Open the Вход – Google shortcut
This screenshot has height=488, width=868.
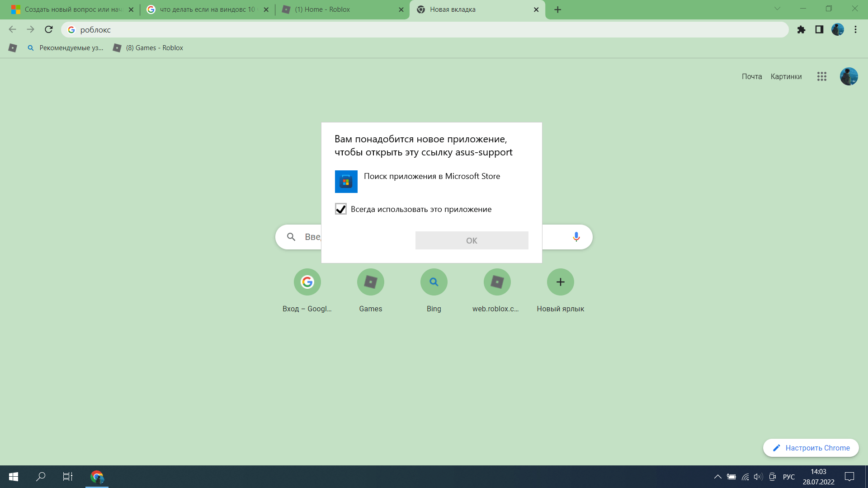pos(307,291)
